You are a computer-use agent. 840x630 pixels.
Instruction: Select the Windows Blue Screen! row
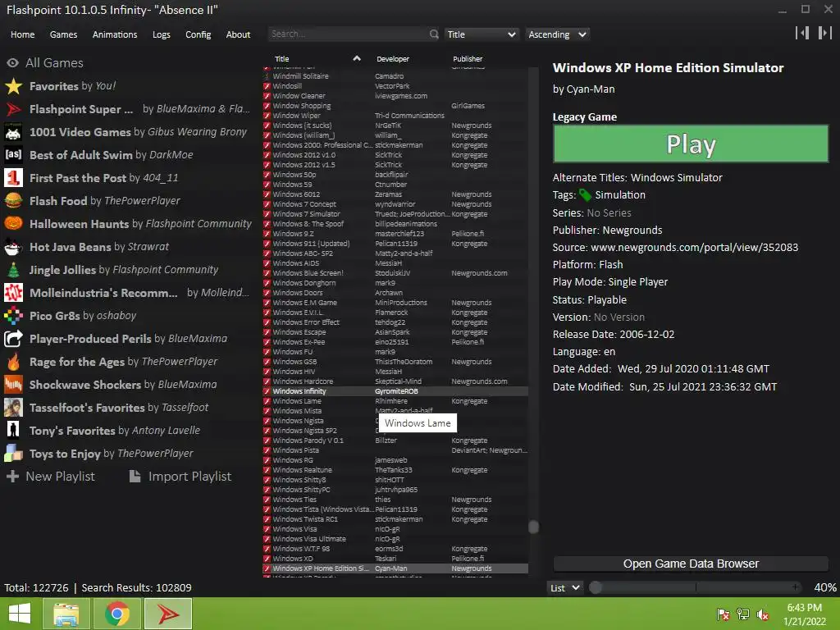[395, 272]
